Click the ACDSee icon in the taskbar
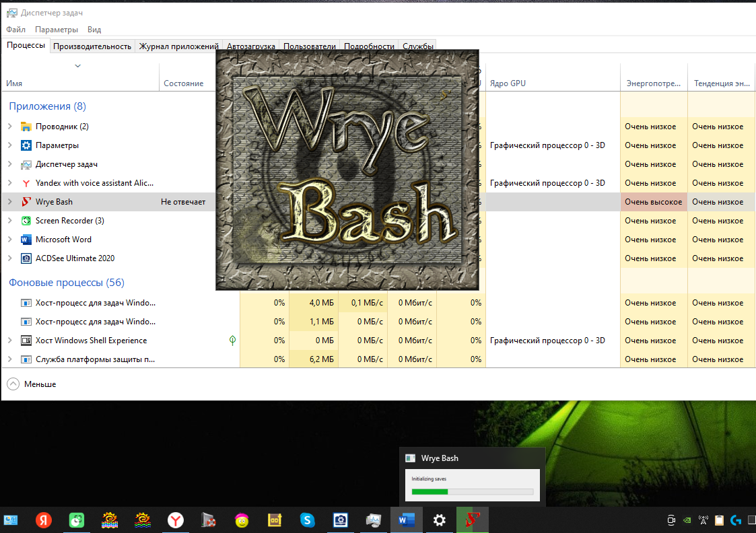The height and width of the screenshot is (533, 756). point(341,520)
